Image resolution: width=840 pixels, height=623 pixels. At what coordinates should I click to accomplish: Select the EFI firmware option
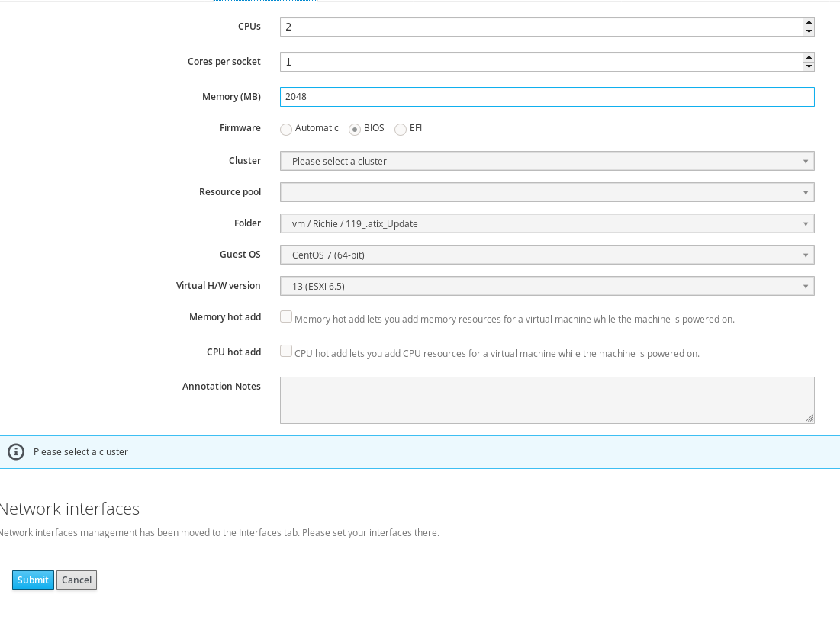[401, 129]
